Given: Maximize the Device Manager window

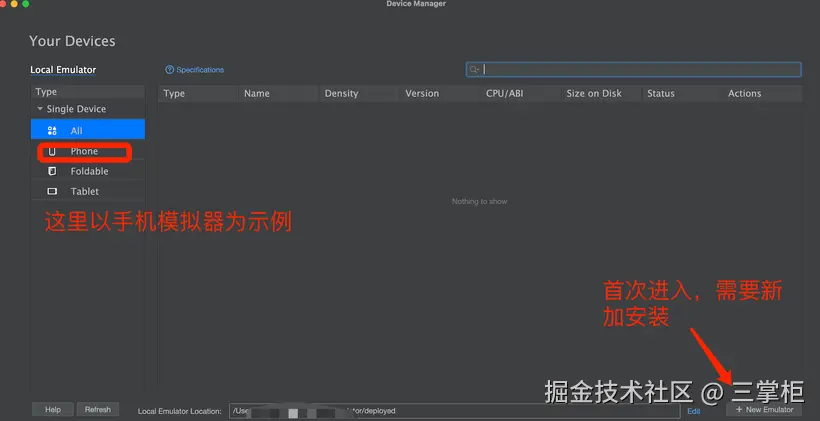Looking at the screenshot, I should point(26,4).
